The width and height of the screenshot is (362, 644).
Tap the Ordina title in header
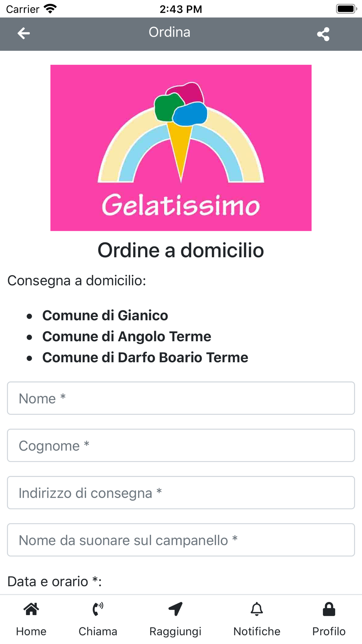pyautogui.click(x=169, y=32)
